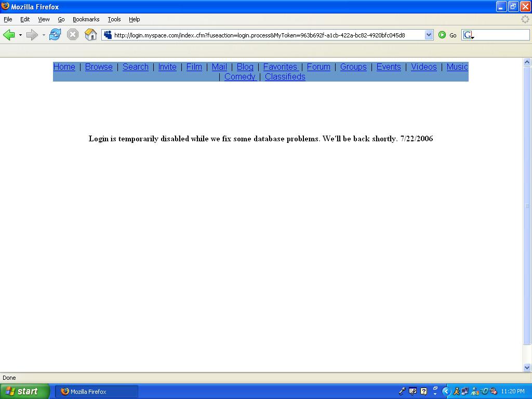Open the File menu
This screenshot has height=399, width=532.
[8, 19]
